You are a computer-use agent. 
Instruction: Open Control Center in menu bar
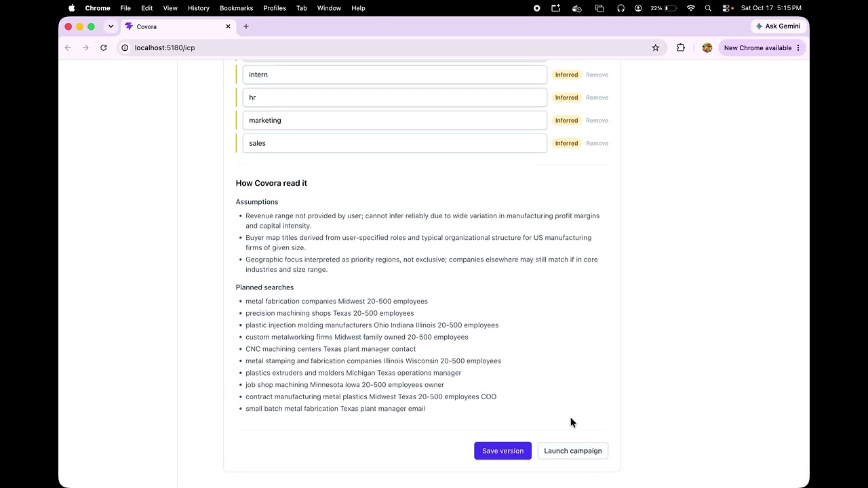(x=727, y=8)
